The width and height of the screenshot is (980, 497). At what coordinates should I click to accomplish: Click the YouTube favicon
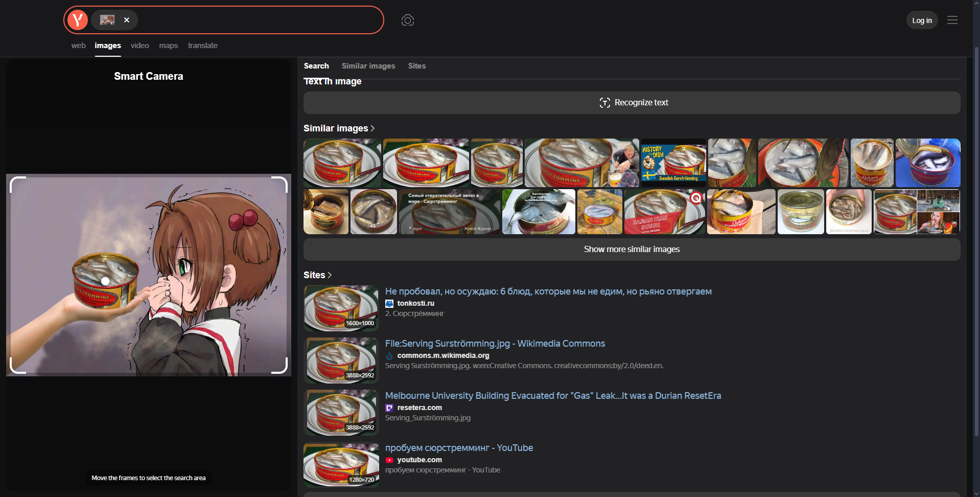pyautogui.click(x=389, y=460)
